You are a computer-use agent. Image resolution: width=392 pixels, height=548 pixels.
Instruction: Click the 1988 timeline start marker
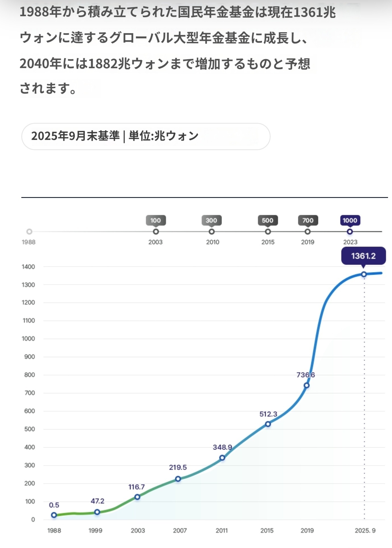pos(29,232)
